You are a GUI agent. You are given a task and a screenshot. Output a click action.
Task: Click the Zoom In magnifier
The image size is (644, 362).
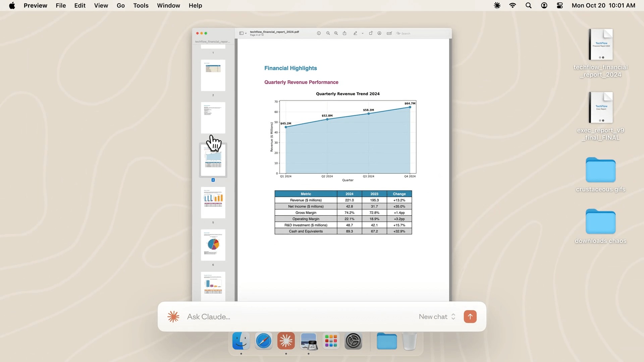pyautogui.click(x=336, y=33)
